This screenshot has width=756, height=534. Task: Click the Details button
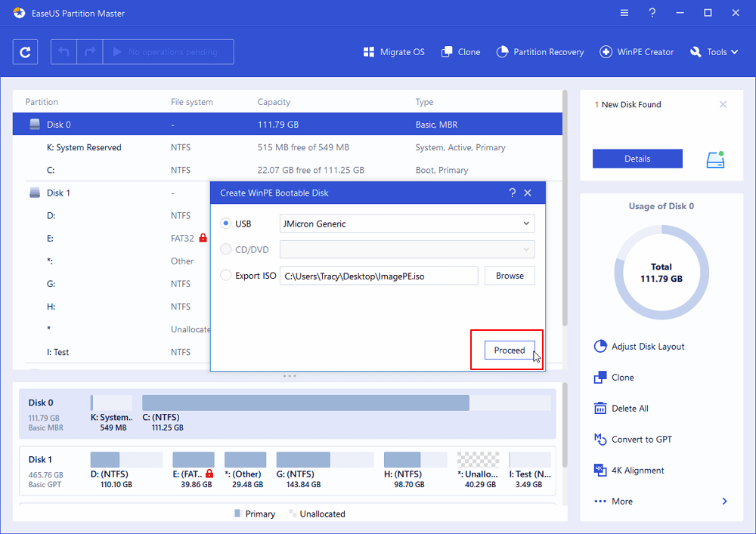tap(637, 159)
